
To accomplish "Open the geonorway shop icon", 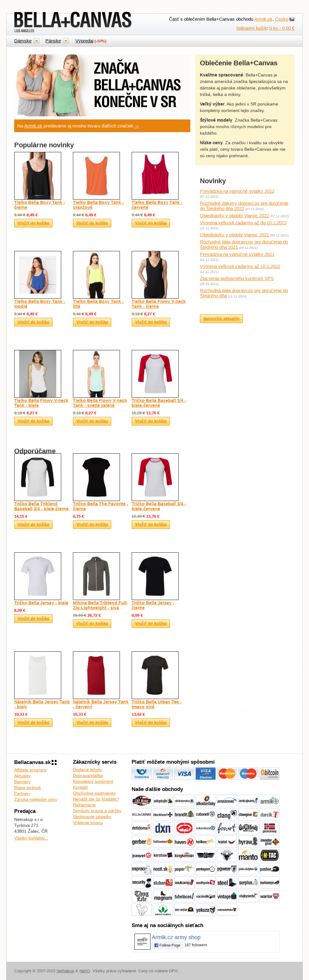I will 269,828.
